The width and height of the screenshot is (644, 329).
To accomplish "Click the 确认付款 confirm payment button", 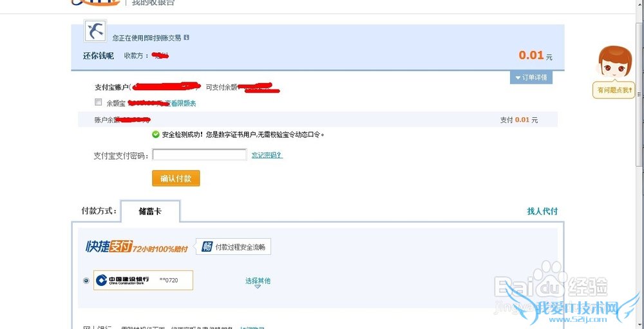I will point(176,178).
